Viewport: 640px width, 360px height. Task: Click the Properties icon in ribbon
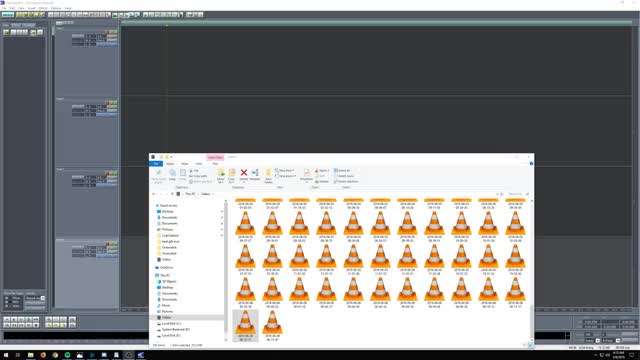307,175
